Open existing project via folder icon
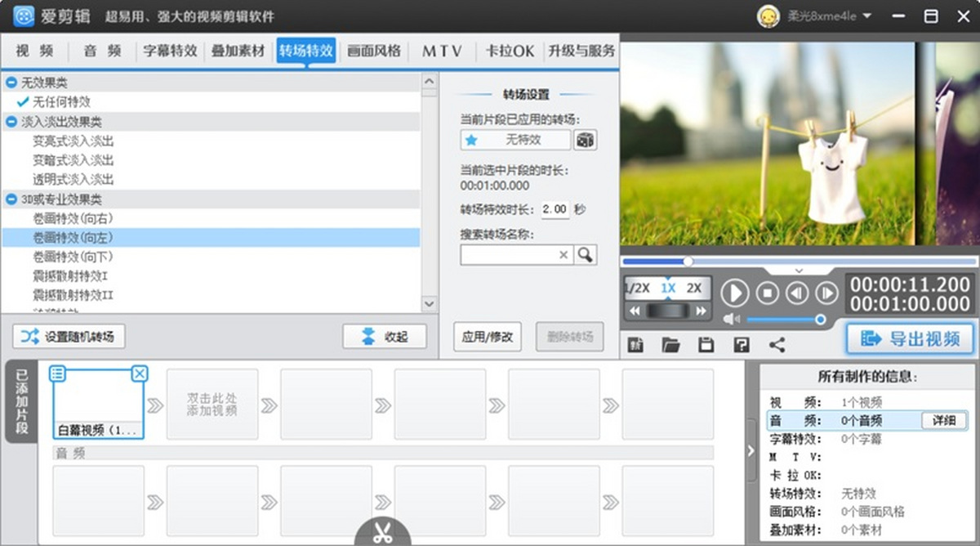 (x=670, y=345)
